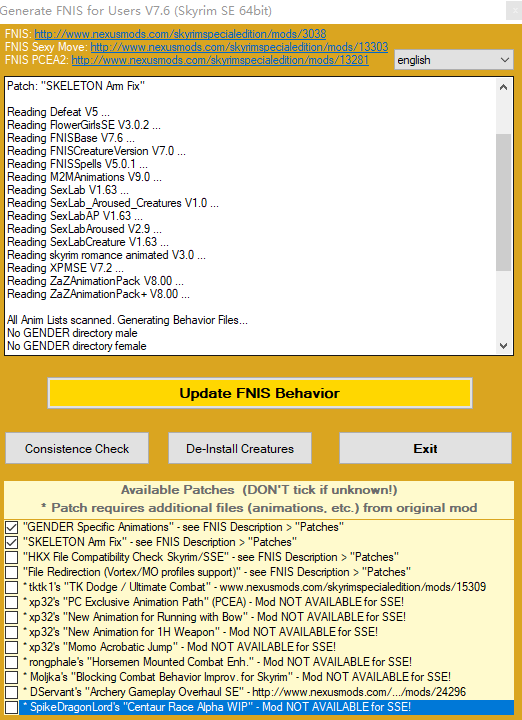
Task: Click the log's vertical scrollbar thumb
Action: point(503,202)
